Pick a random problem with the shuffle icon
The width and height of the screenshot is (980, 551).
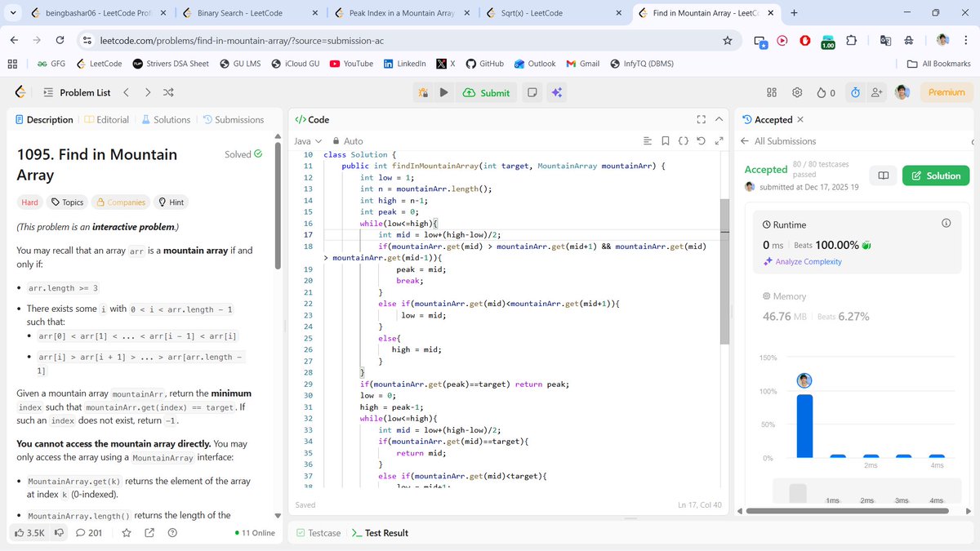167,92
